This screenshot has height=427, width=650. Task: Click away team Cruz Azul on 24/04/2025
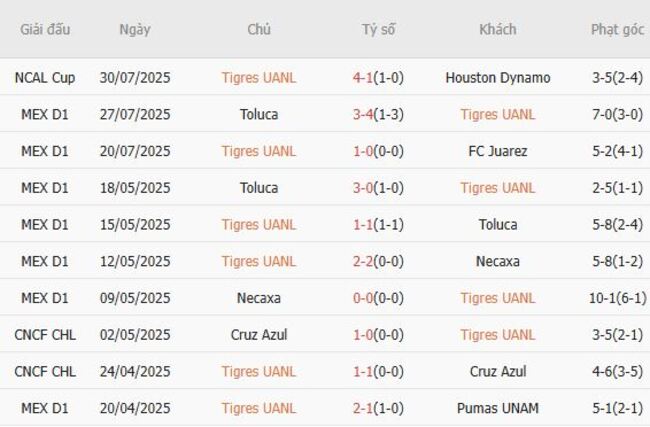click(x=497, y=371)
